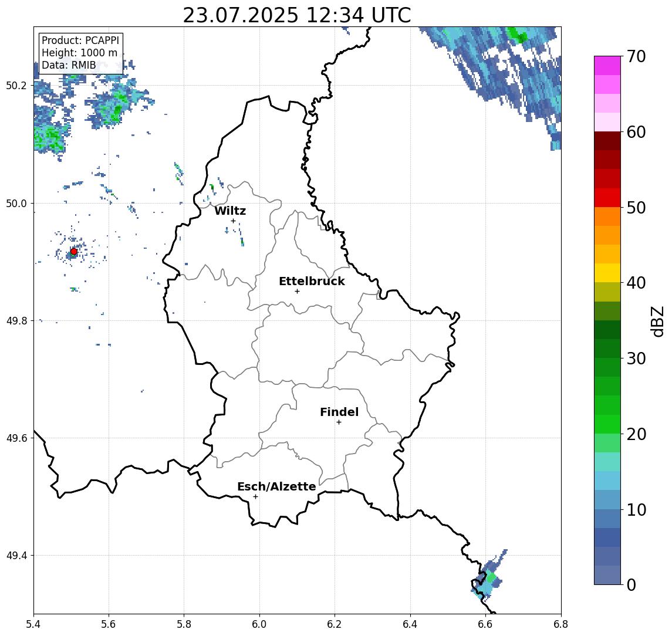This screenshot has width=672, height=636.
Task: Click the longitude tick label 6.6
Action: [485, 624]
